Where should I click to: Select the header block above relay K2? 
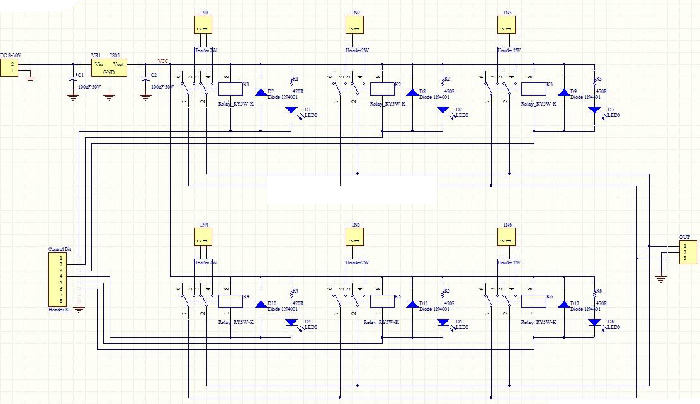coord(355,25)
